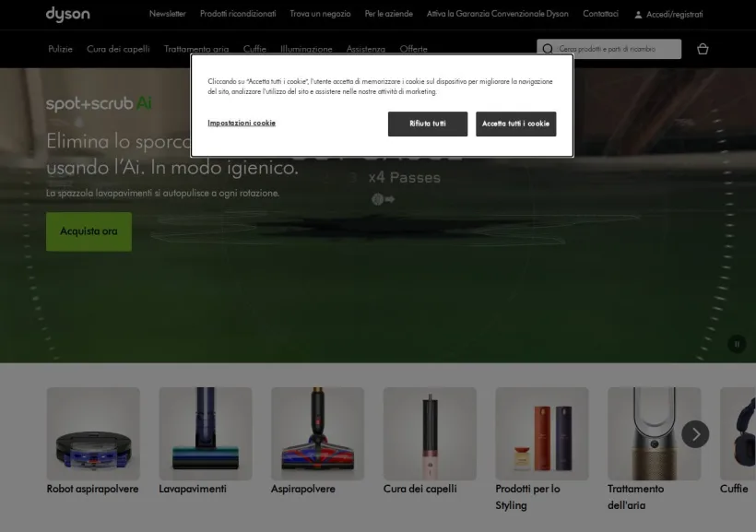
Task: Click the user account icon
Action: (638, 15)
